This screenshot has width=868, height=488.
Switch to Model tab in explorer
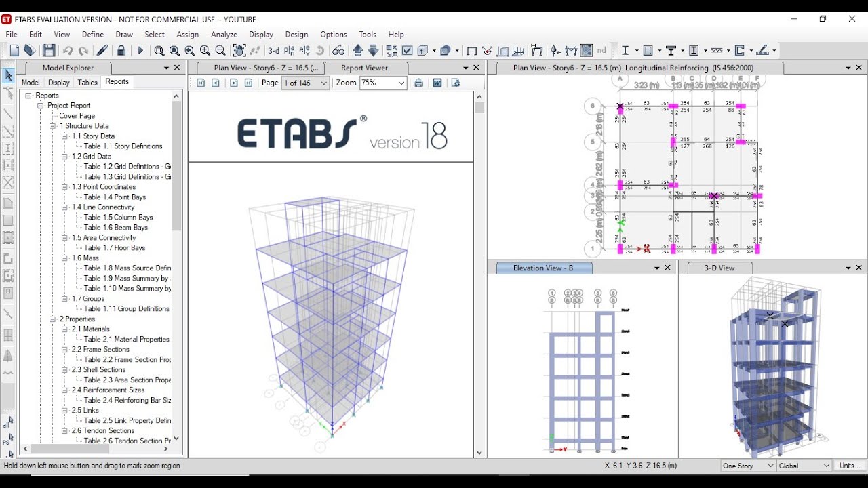[x=31, y=82]
